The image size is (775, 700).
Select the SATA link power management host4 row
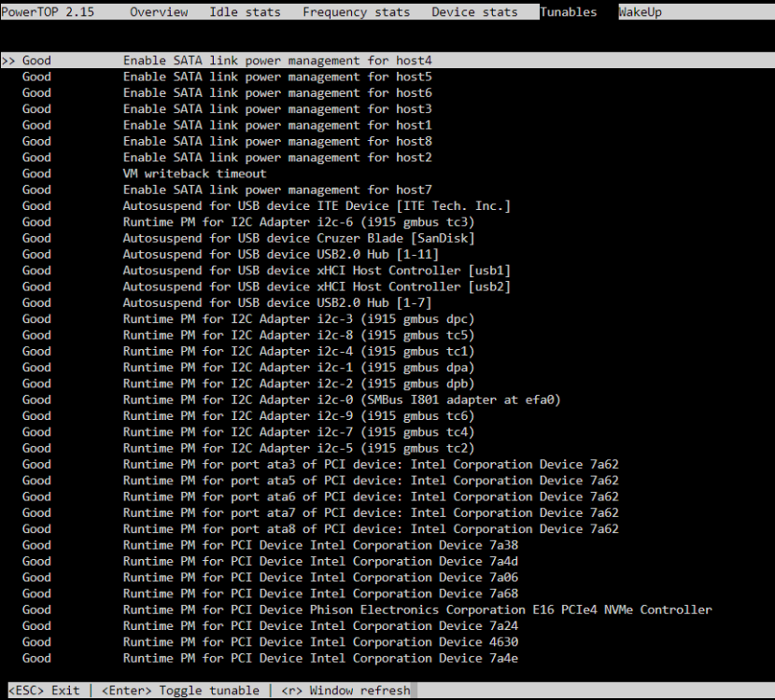click(387, 61)
